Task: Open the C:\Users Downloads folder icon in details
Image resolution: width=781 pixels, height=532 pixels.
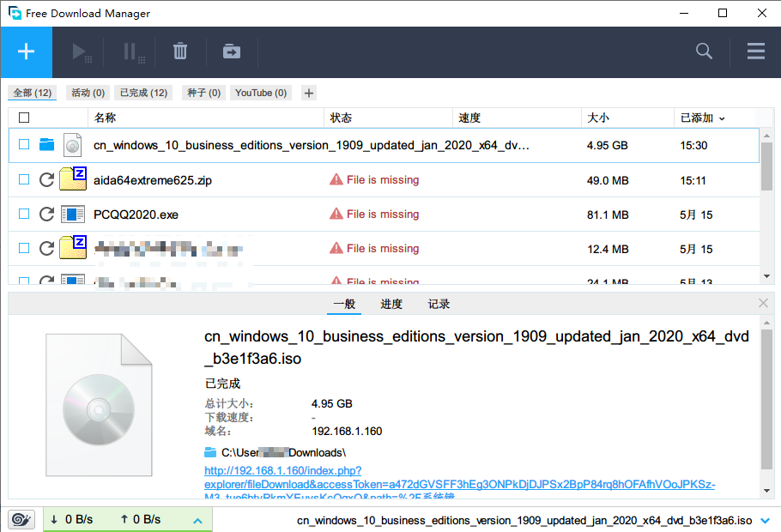Action: tap(210, 452)
